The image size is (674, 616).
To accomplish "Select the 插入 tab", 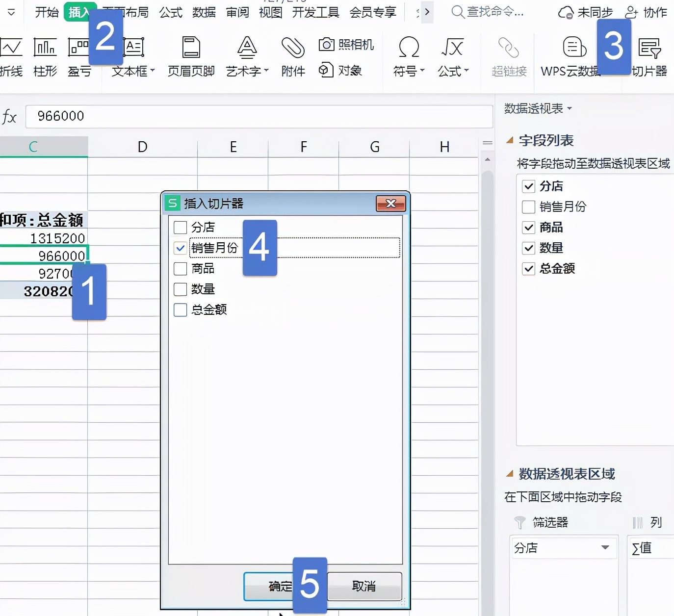I will 78,12.
